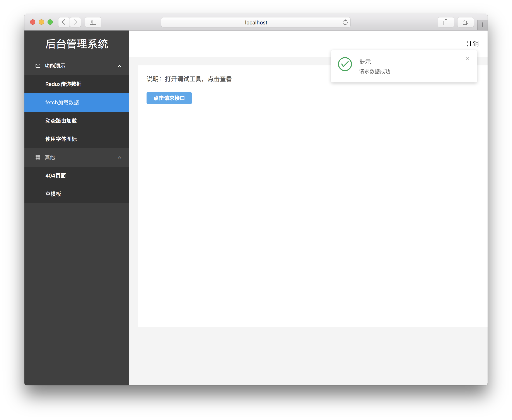
Task: Click the mail icon beside 功能演示
Action: [38, 66]
